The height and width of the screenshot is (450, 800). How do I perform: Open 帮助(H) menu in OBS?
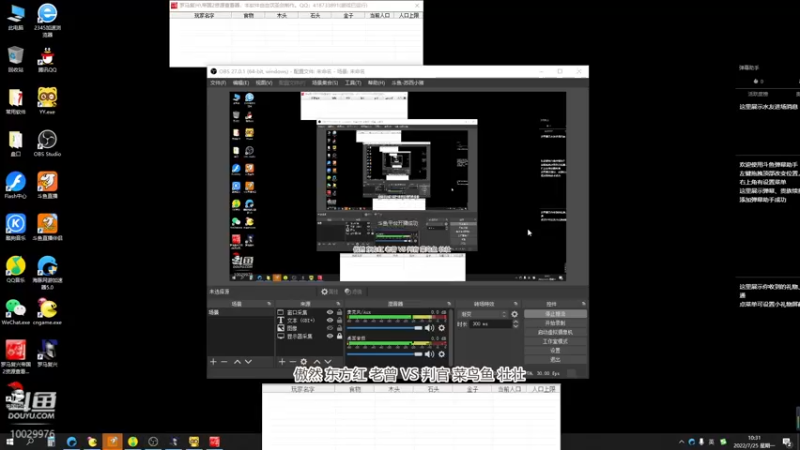(x=377, y=83)
